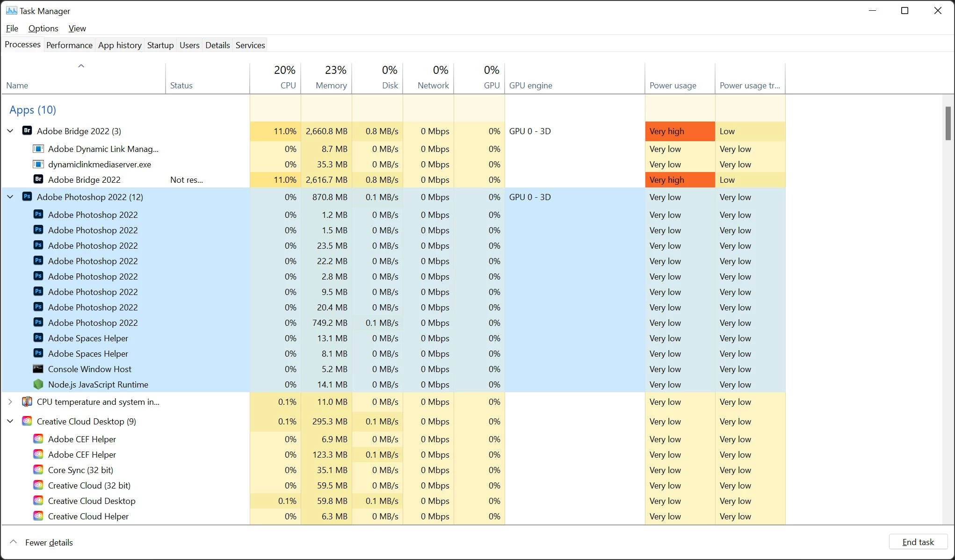Click the dynamiclinkmediaserver.exe process icon
The height and width of the screenshot is (560, 955).
click(x=38, y=164)
